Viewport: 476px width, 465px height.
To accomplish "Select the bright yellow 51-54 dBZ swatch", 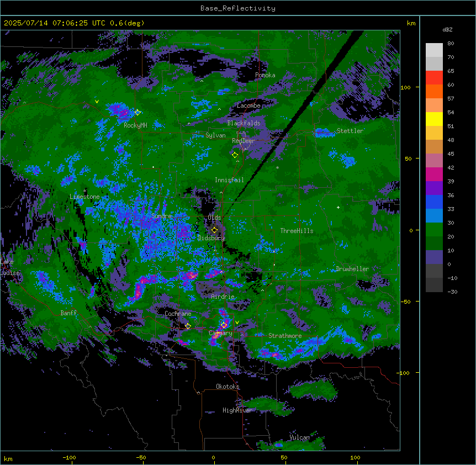I will pyautogui.click(x=434, y=119).
